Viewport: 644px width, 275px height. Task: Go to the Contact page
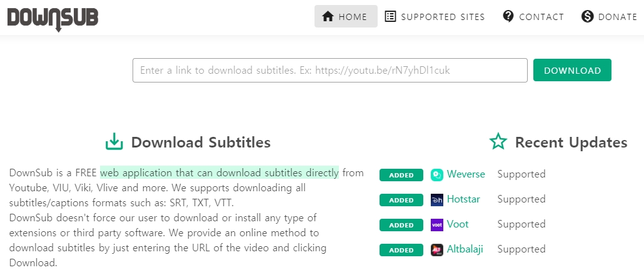coord(533,16)
